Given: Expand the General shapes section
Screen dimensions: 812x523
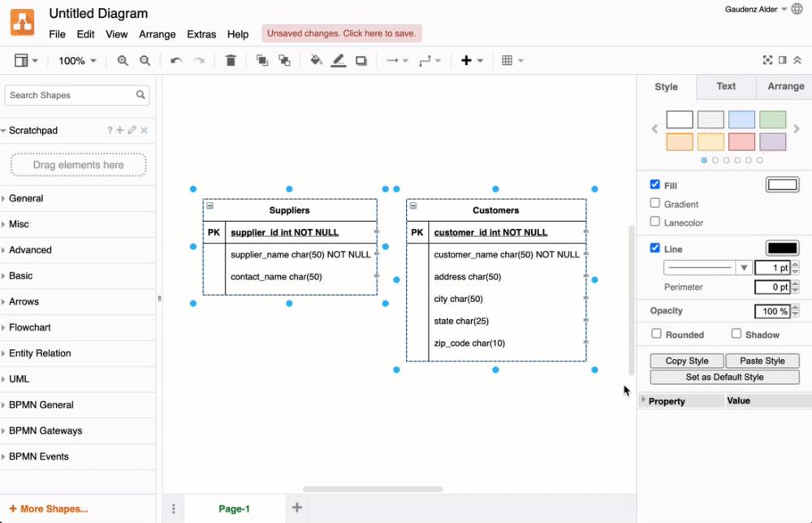Looking at the screenshot, I should (78, 198).
